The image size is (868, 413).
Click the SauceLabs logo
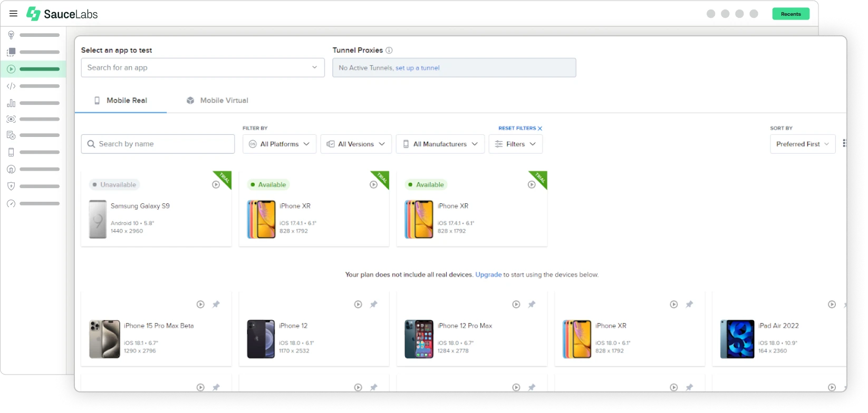tap(62, 14)
